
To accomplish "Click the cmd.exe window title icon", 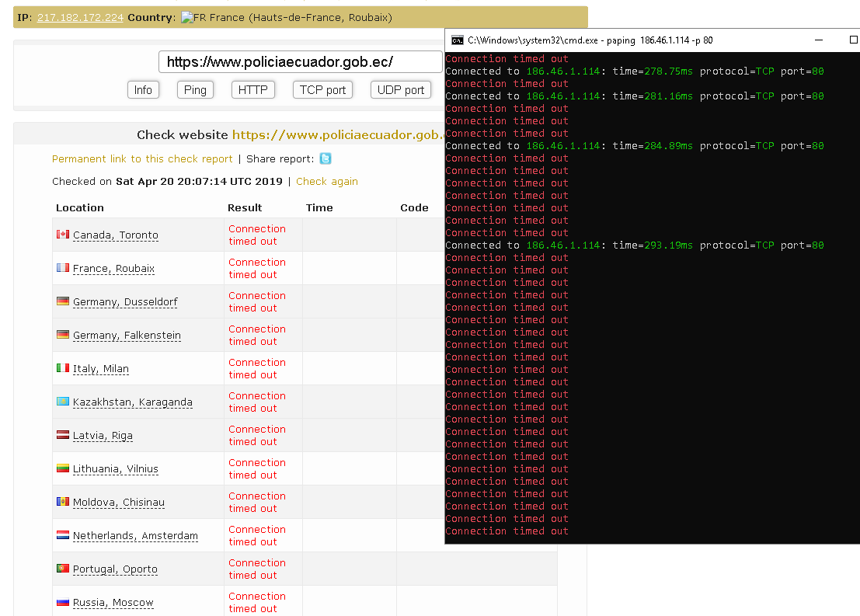I will pos(457,40).
